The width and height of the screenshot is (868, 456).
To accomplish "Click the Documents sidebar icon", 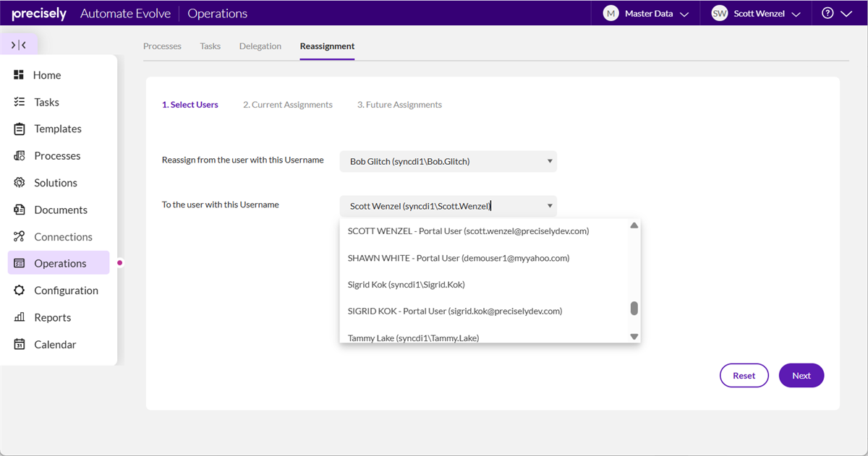I will pyautogui.click(x=20, y=210).
